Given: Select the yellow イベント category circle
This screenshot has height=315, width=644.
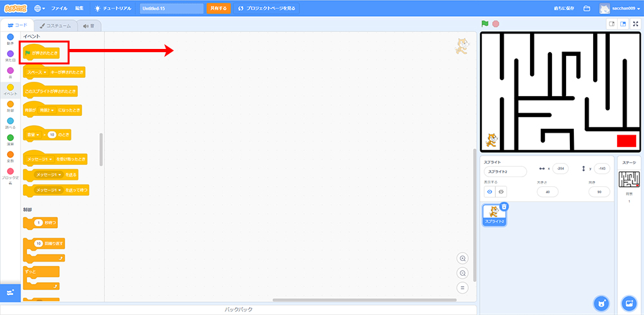Looking at the screenshot, I should pyautogui.click(x=10, y=87).
